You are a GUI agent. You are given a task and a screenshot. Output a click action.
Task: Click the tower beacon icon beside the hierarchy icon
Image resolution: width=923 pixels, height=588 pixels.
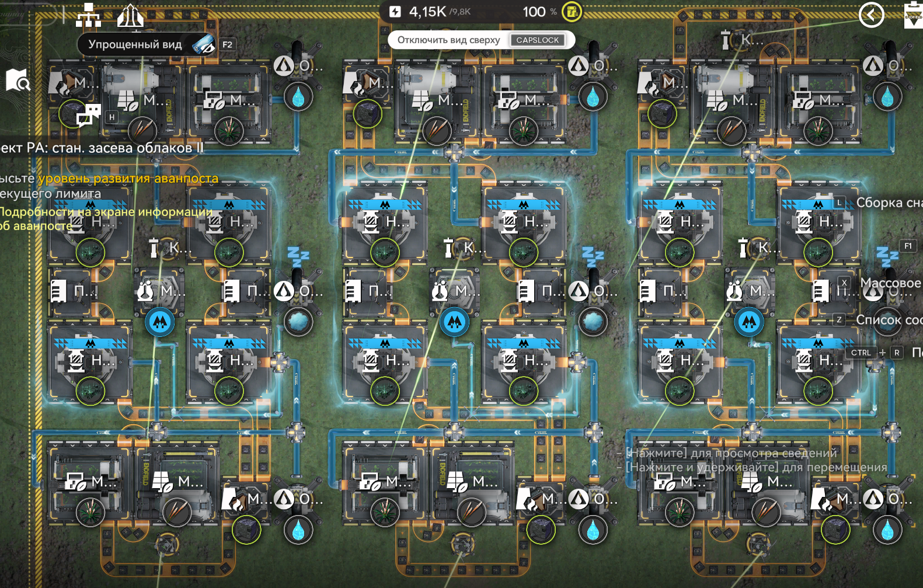pos(130,16)
